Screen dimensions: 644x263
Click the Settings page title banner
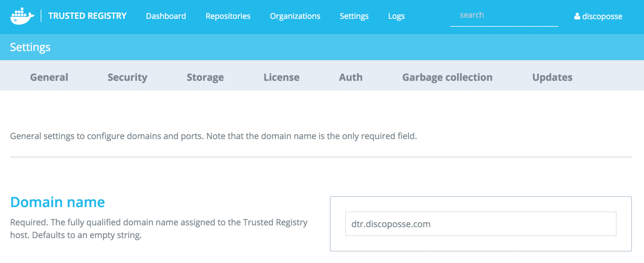30,47
